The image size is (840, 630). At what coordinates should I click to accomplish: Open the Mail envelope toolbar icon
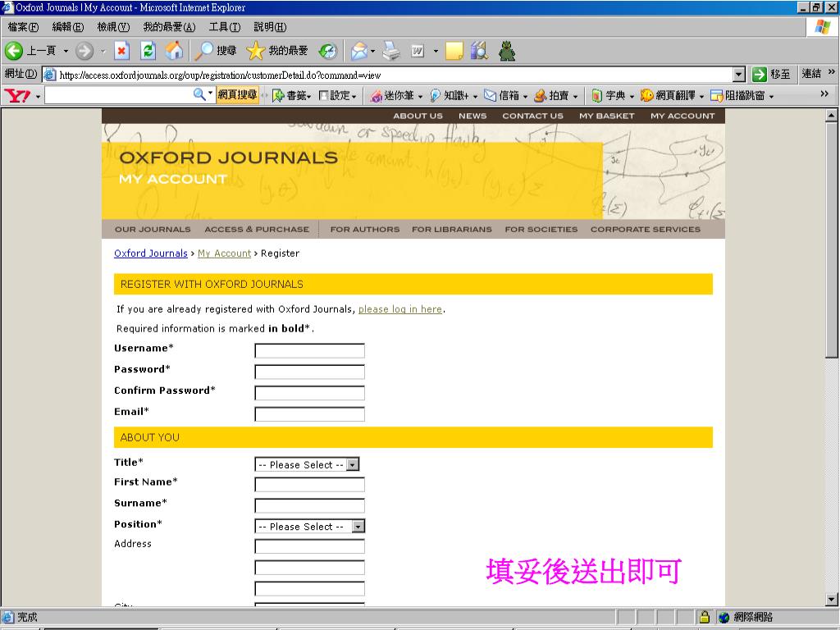[358, 51]
